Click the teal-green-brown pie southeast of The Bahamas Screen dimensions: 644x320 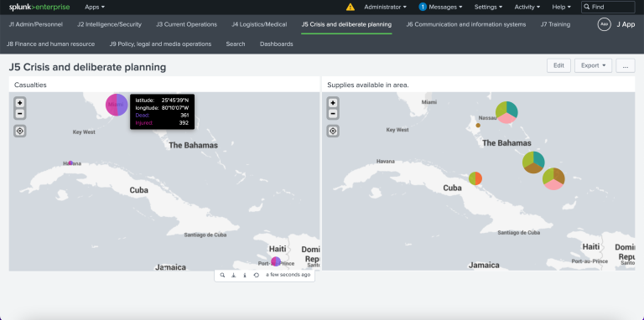[533, 163]
